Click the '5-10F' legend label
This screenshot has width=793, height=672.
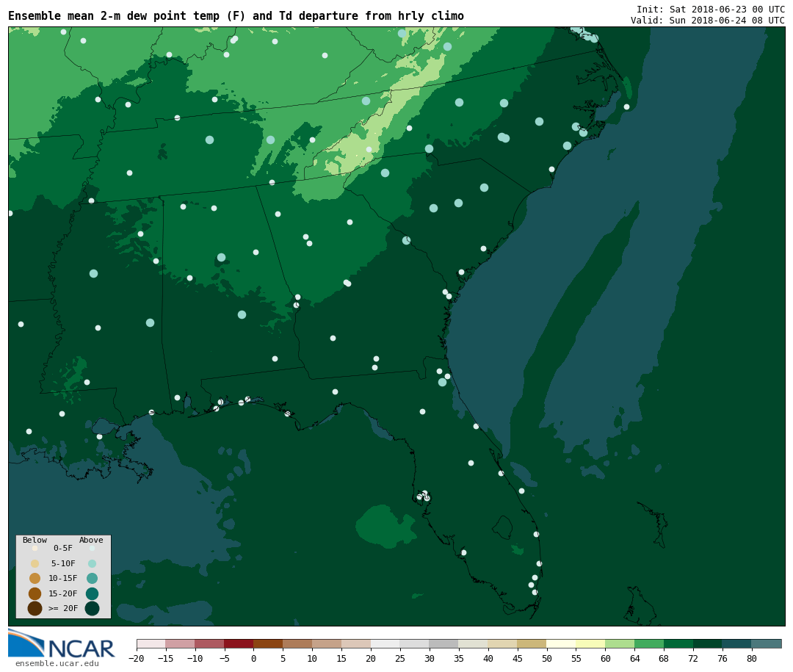[x=63, y=564]
